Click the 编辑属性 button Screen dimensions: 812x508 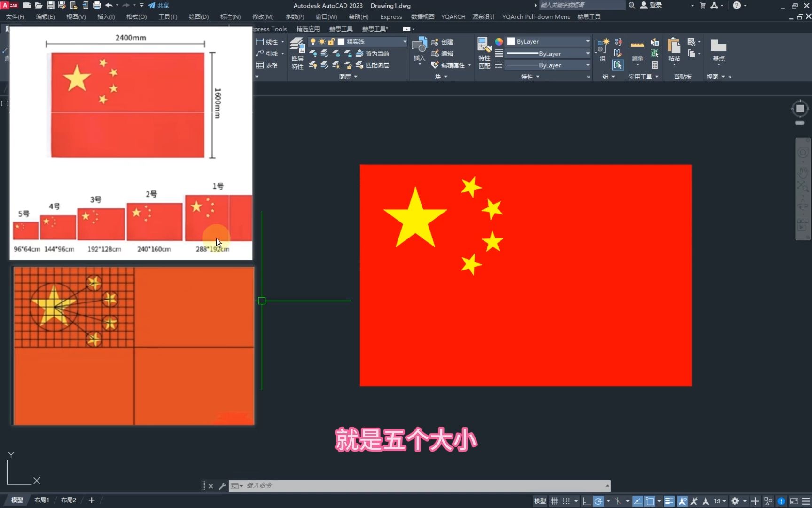tap(448, 65)
